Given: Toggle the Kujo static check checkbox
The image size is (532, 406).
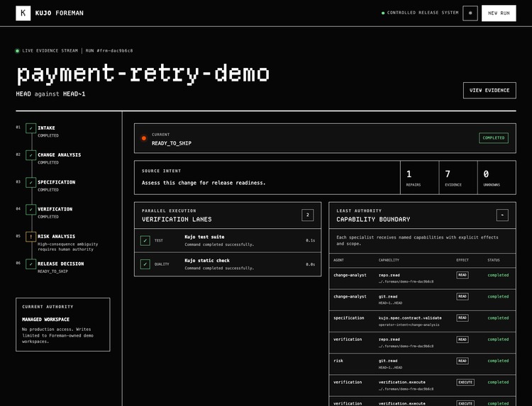Looking at the screenshot, I should click(145, 264).
